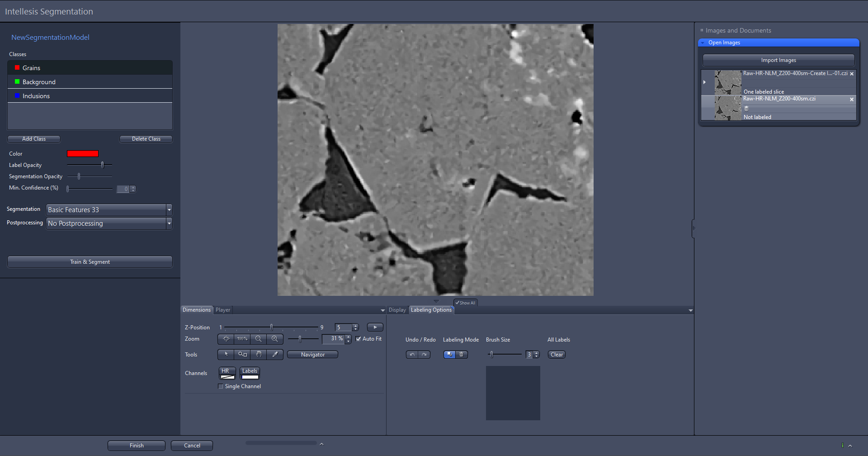Screen dimensions: 868x456
Task: Click the zoom in magnifier icon
Action: 275,339
